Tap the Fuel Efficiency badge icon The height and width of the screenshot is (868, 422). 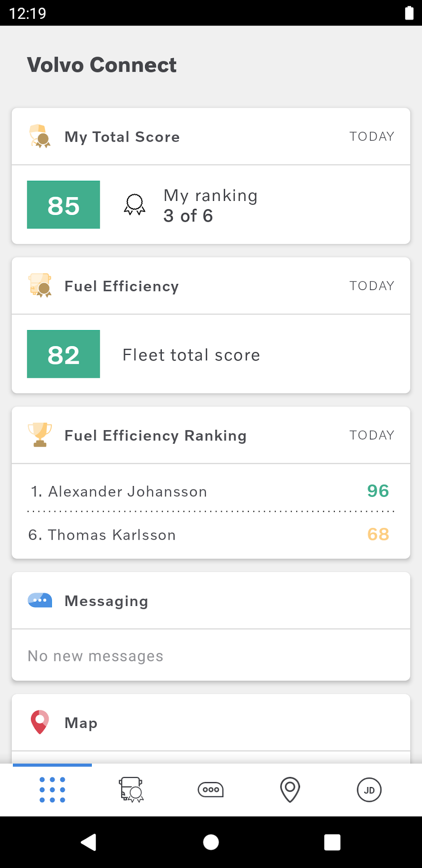[x=40, y=286]
